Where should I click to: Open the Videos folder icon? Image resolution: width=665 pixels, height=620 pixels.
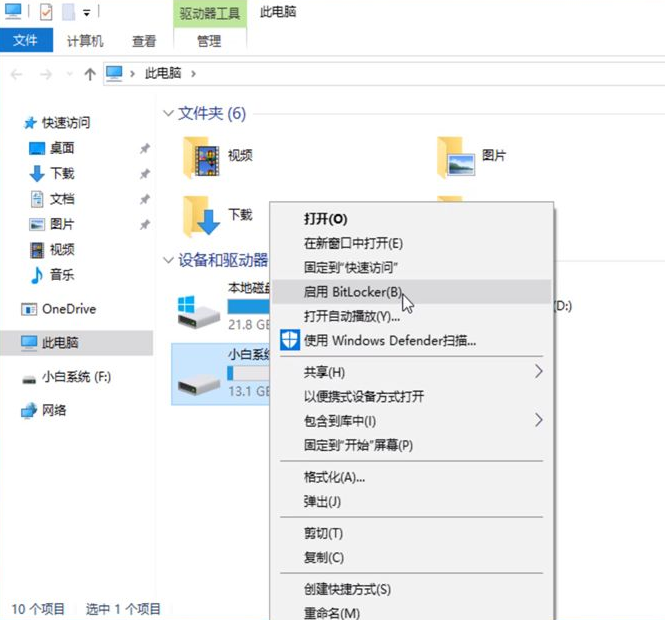click(x=202, y=156)
